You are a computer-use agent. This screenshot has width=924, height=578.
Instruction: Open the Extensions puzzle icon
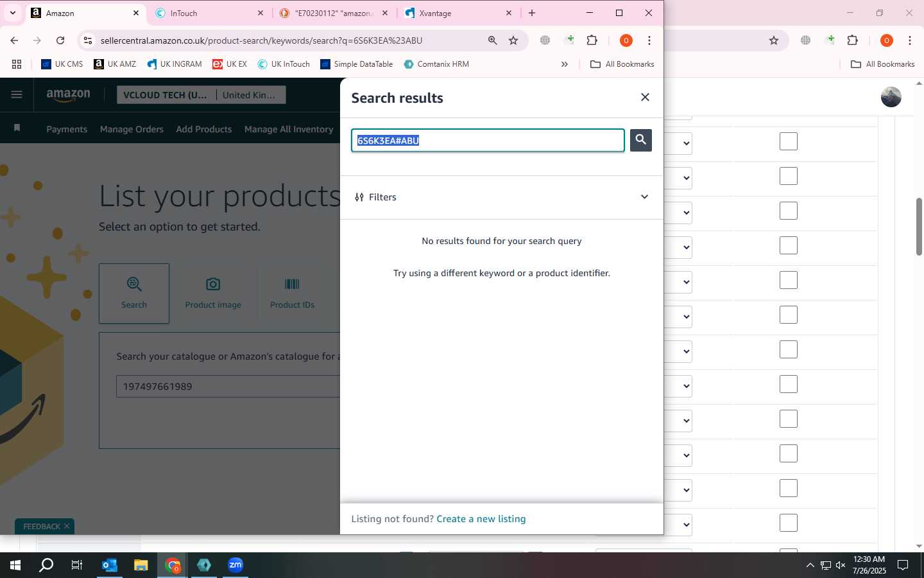(x=592, y=40)
